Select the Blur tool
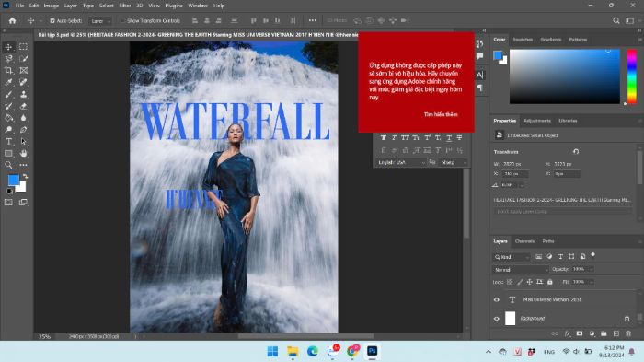The height and width of the screenshot is (362, 644). pyautogui.click(x=23, y=118)
